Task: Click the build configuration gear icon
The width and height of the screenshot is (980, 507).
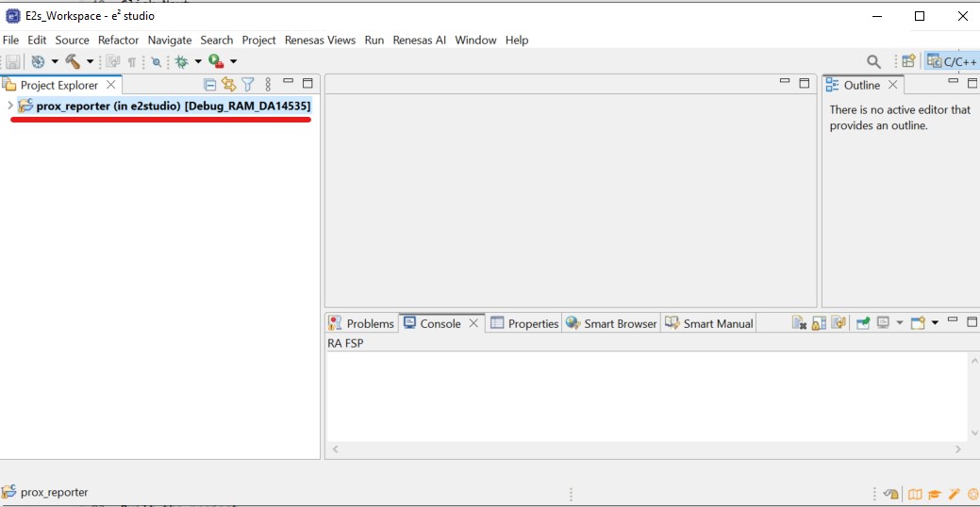Action: coord(38,61)
